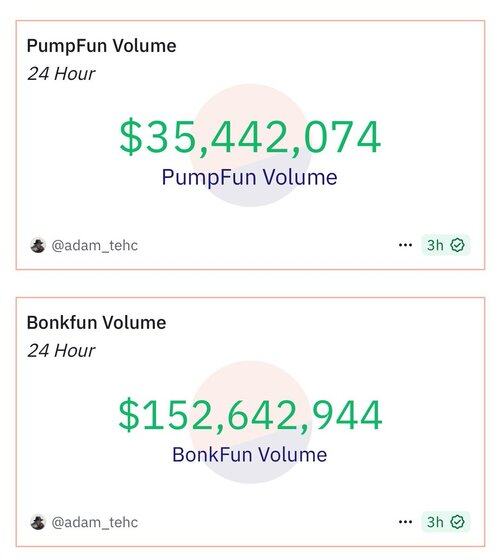
Task: Select the $152,642,944 counter value
Action: [250, 415]
